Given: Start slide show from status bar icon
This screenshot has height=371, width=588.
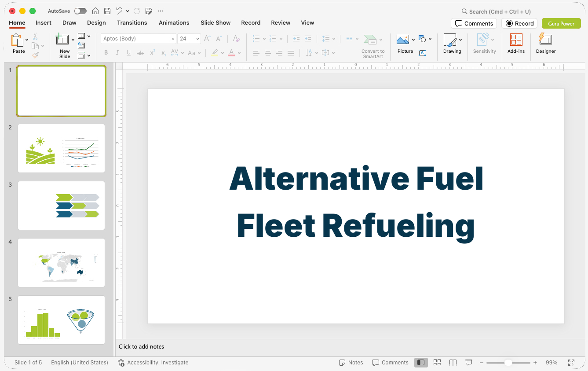Looking at the screenshot, I should tap(469, 362).
